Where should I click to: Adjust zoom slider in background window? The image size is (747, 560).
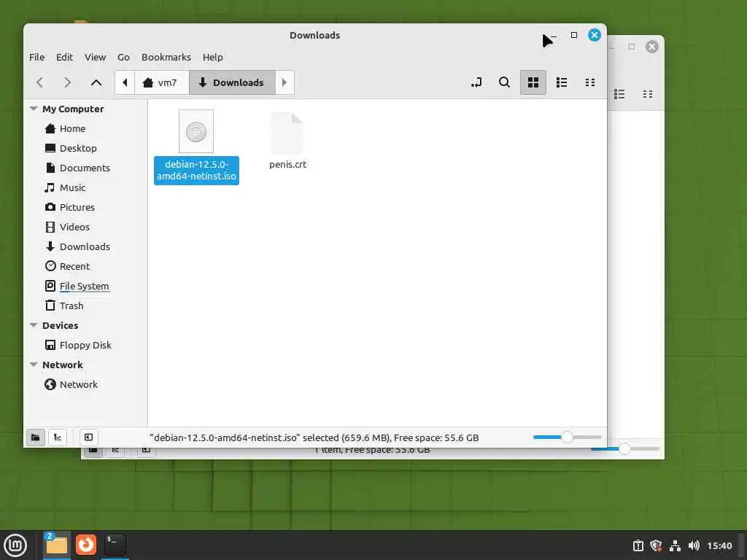coord(624,448)
